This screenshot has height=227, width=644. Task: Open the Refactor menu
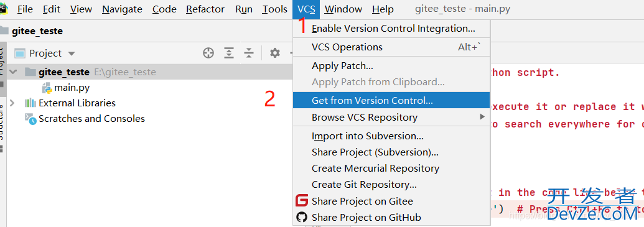click(x=205, y=9)
